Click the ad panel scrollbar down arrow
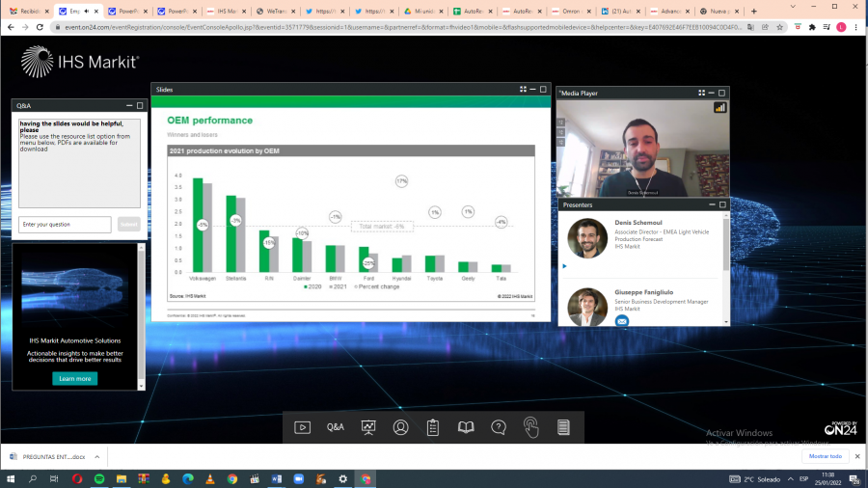Image resolution: width=868 pixels, height=488 pixels. pos(141,386)
